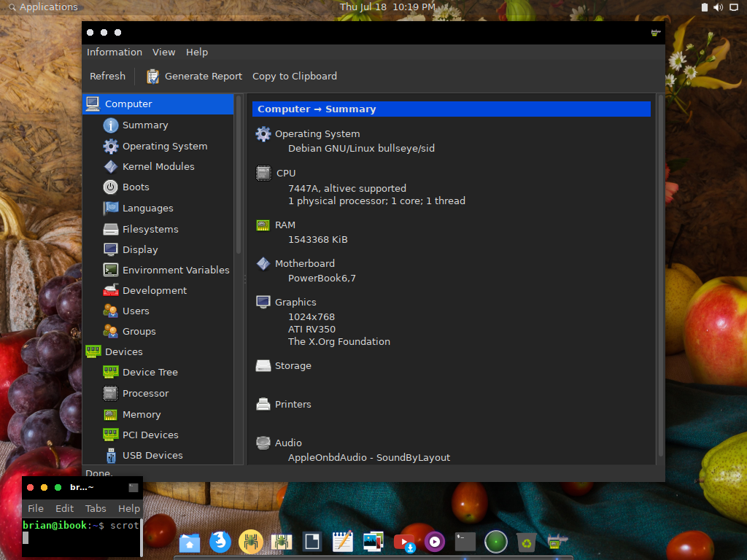This screenshot has height=560, width=747.
Task: Click the RAM module icon in summary
Action: (263, 225)
